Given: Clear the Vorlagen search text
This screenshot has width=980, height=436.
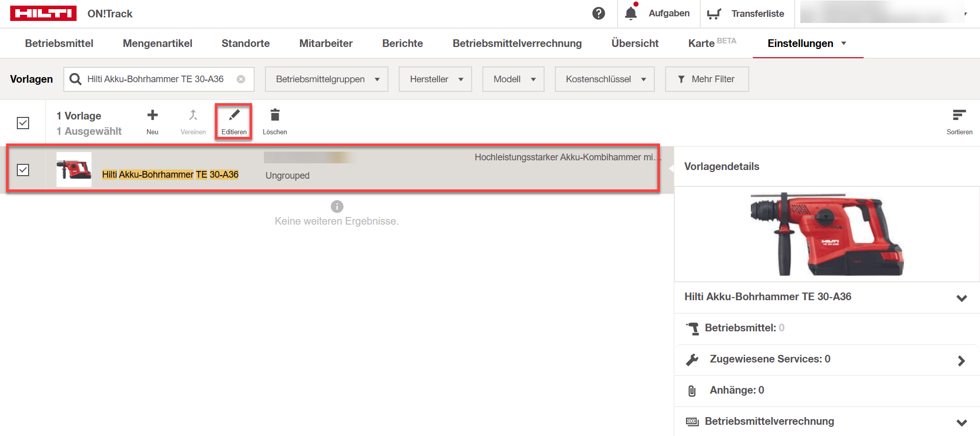Looking at the screenshot, I should 241,79.
